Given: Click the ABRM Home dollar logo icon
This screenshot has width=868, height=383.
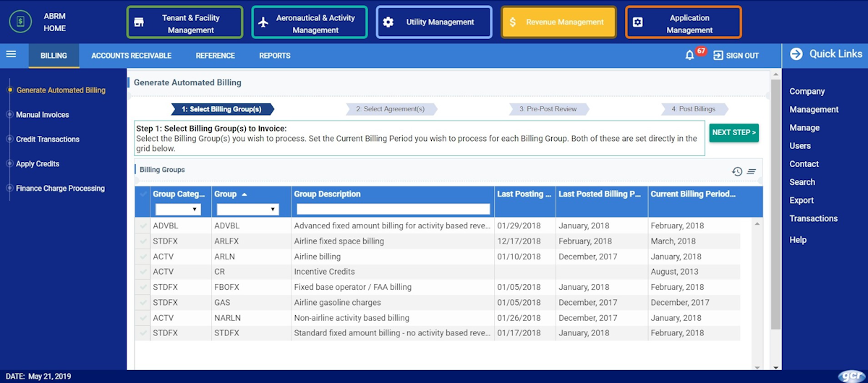Looking at the screenshot, I should tap(20, 22).
